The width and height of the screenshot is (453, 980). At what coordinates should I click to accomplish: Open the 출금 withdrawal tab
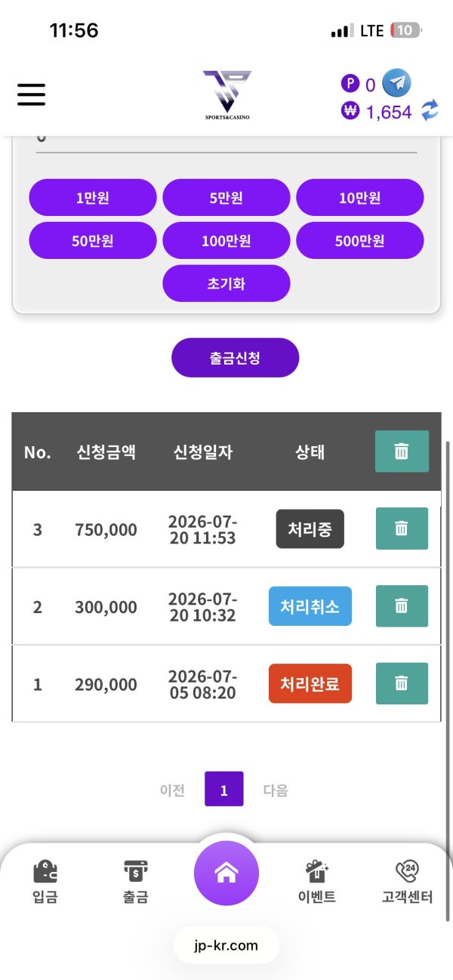pos(136,882)
